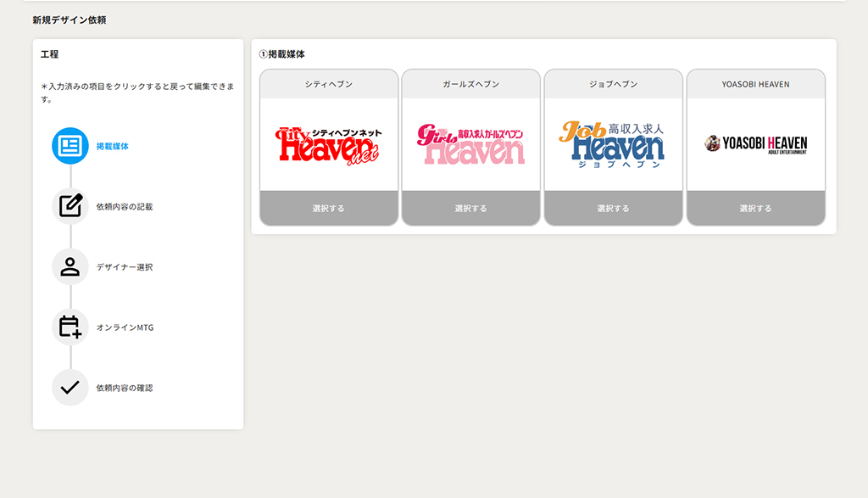This screenshot has width=868, height=498.
Task: Click the オンラインMTG calendar-plus step icon
Action: coord(70,327)
